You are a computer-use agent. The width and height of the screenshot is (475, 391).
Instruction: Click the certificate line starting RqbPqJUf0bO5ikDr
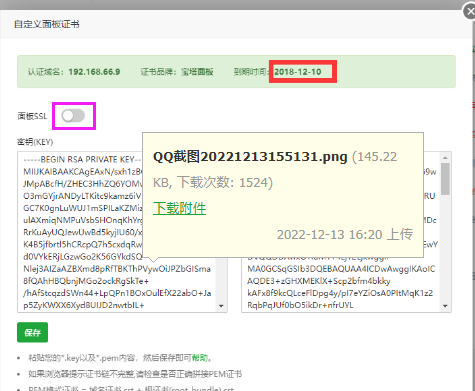click(x=300, y=305)
